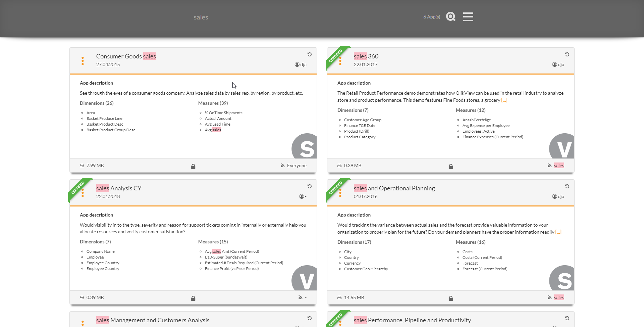The image size is (644, 327).
Task: Expand truncated description on sales 360 card
Action: (504, 100)
